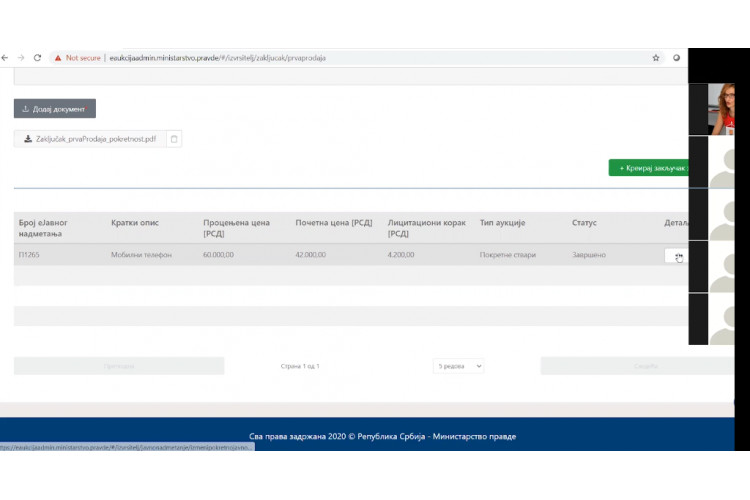Image resolution: width=750 pixels, height=500 pixels.
Task: Select the П1265 auction number cell
Action: click(x=29, y=255)
